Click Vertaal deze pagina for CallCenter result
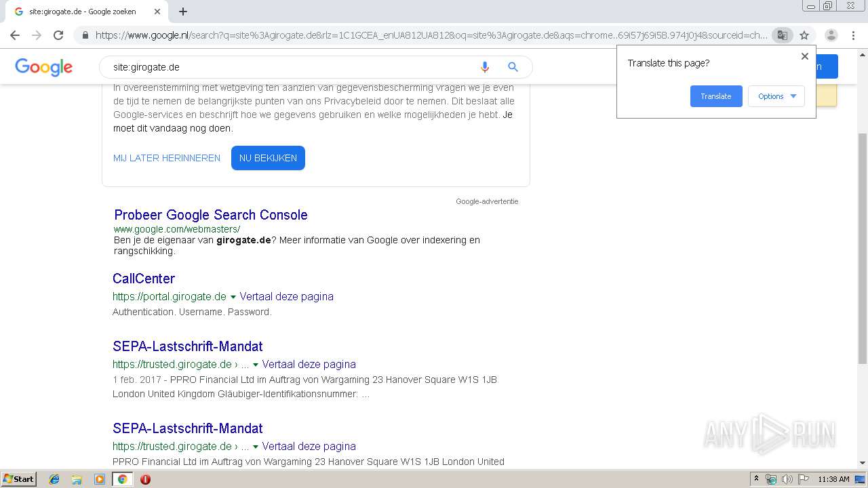The height and width of the screenshot is (488, 868). [286, 296]
